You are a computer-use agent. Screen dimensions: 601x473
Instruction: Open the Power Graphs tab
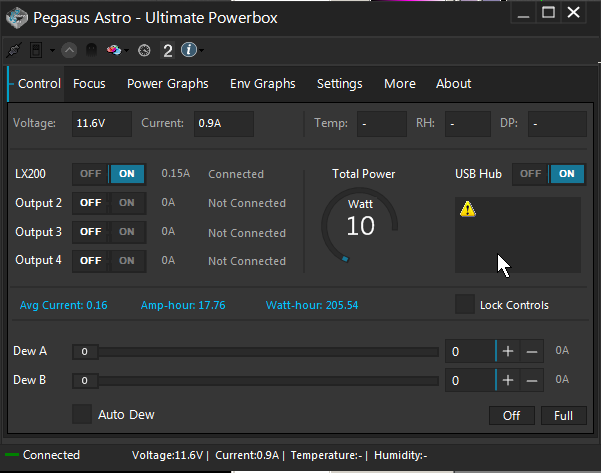167,84
